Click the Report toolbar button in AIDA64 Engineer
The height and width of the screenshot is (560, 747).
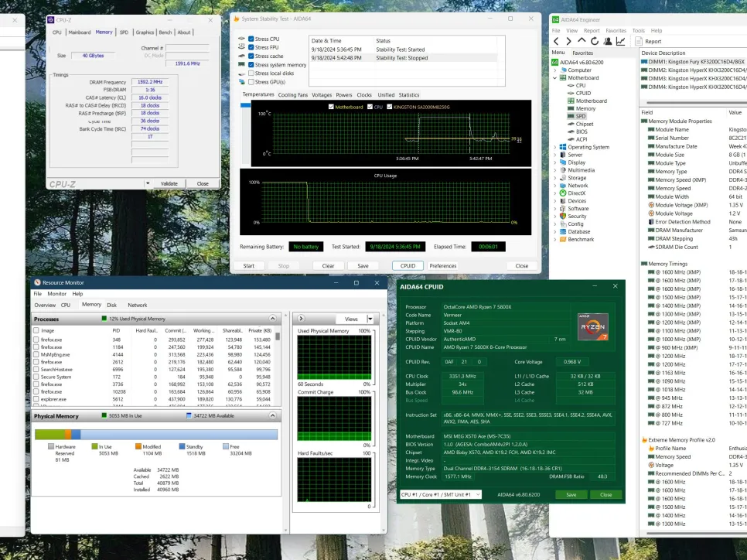[x=648, y=42]
